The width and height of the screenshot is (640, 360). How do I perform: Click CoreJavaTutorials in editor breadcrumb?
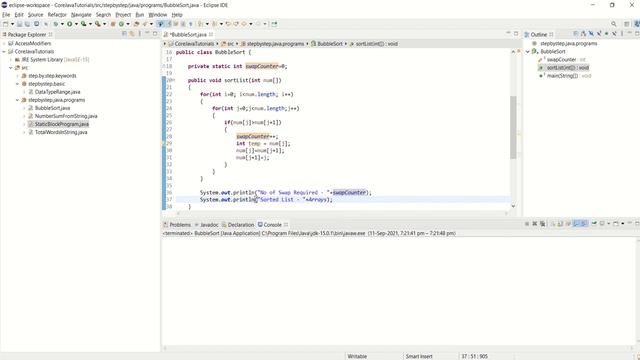(x=194, y=44)
